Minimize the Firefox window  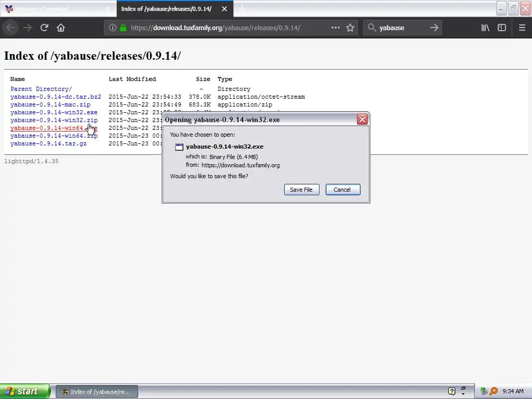(x=501, y=8)
